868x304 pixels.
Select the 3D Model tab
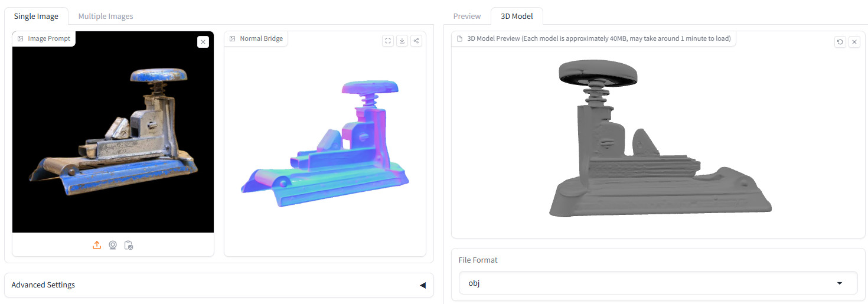pos(517,16)
